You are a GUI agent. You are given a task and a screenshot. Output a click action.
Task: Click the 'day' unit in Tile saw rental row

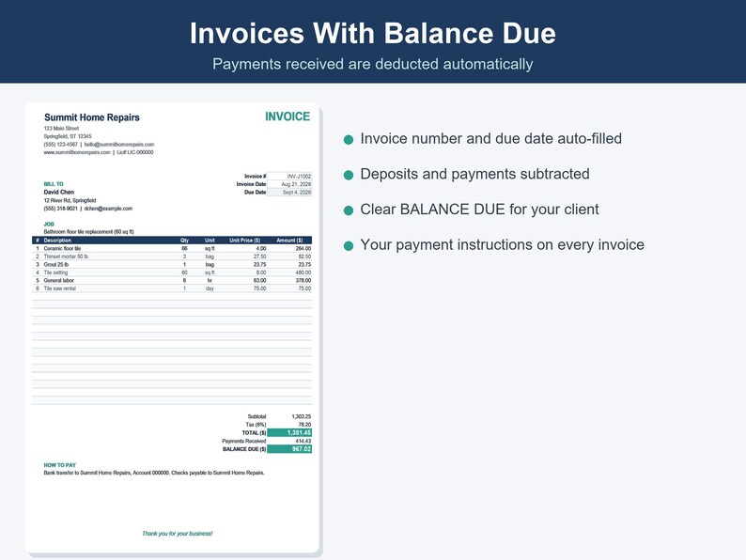tap(210, 288)
